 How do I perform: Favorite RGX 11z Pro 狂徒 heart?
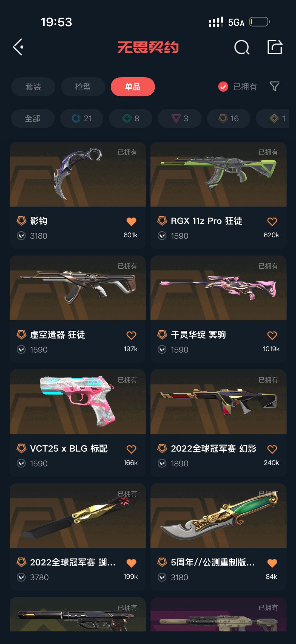[272, 221]
